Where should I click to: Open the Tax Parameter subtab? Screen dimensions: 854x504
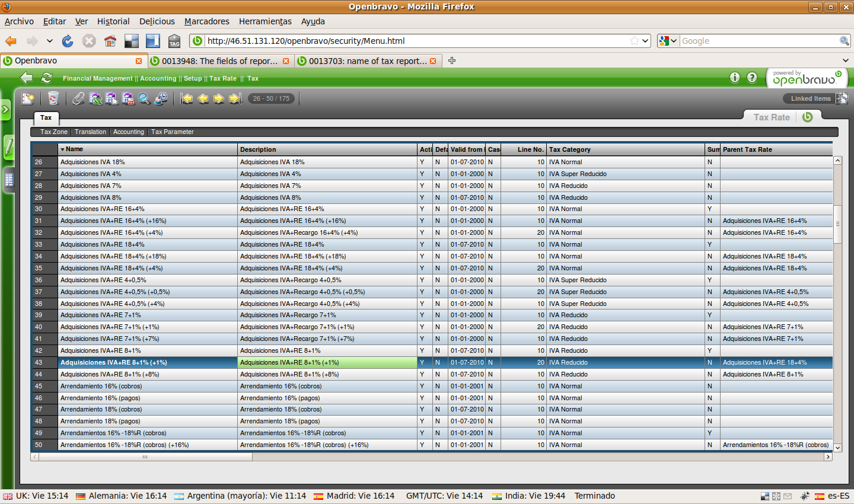173,132
